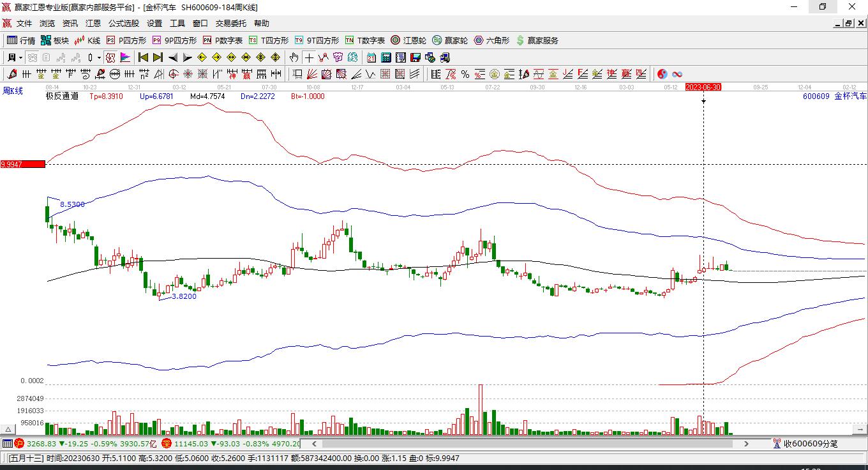
Task: Open the 交易委托 menu
Action: (x=231, y=24)
